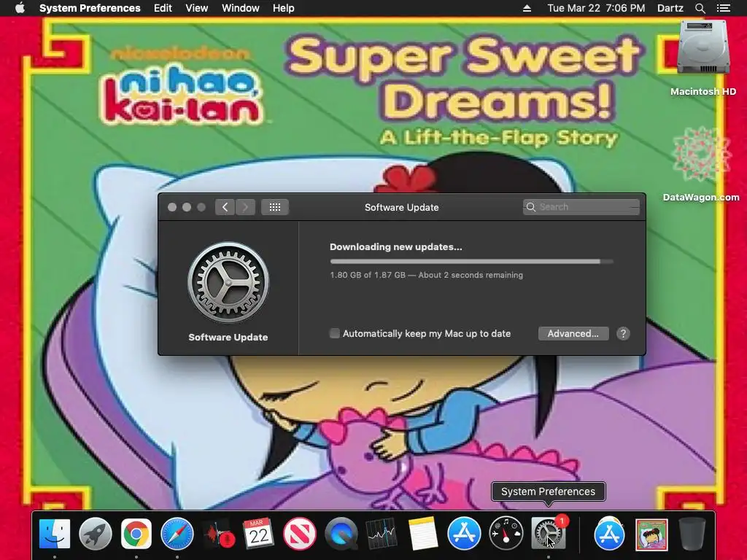The image size is (747, 560).
Task: Click the large Software Update gear icon
Action: [228, 283]
